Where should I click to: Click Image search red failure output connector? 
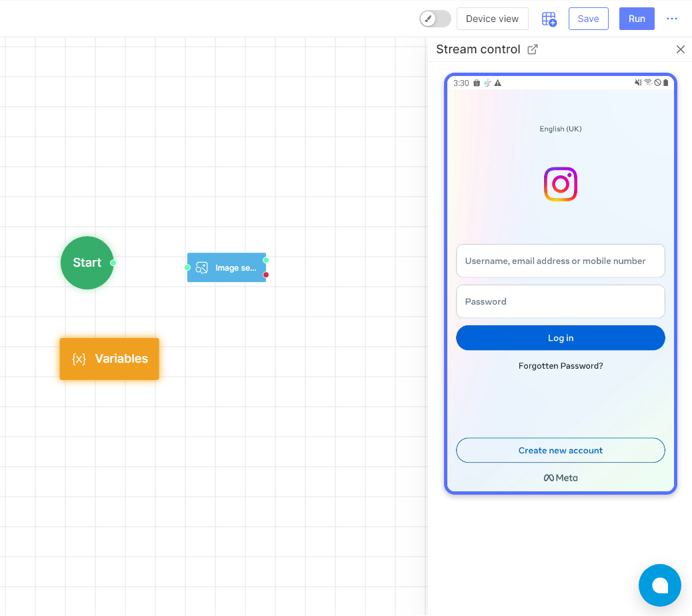click(x=266, y=275)
